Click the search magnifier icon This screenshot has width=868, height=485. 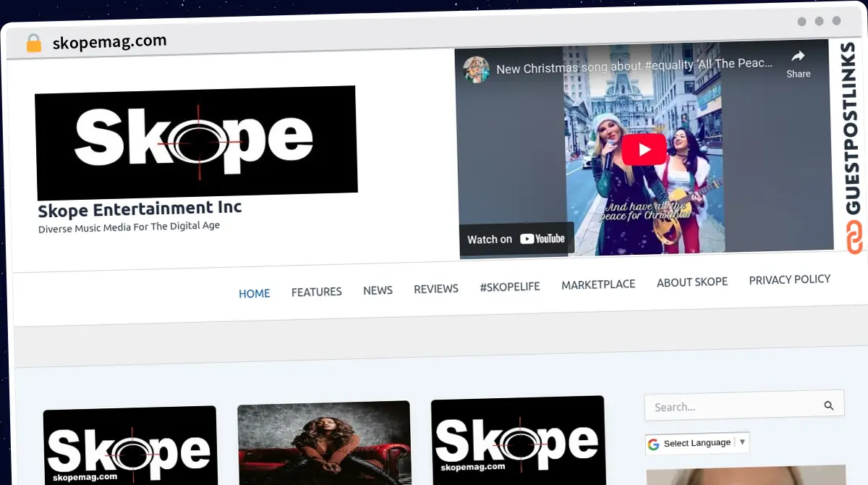pyautogui.click(x=829, y=405)
